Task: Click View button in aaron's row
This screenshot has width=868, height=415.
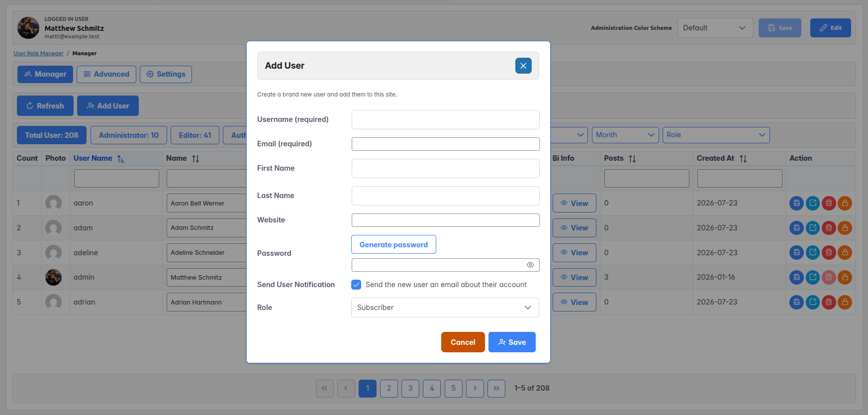Action: point(575,203)
